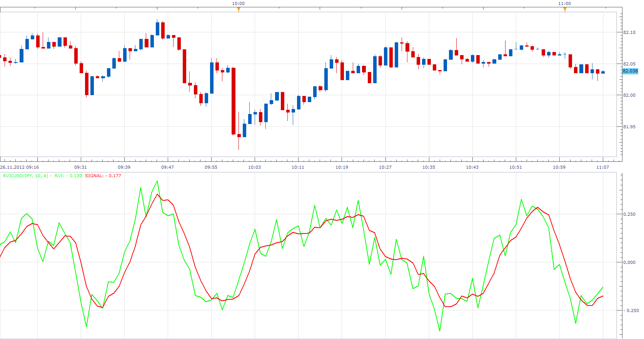Click the 0.250 RVI scale label
The image size is (644, 339).
click(x=629, y=214)
